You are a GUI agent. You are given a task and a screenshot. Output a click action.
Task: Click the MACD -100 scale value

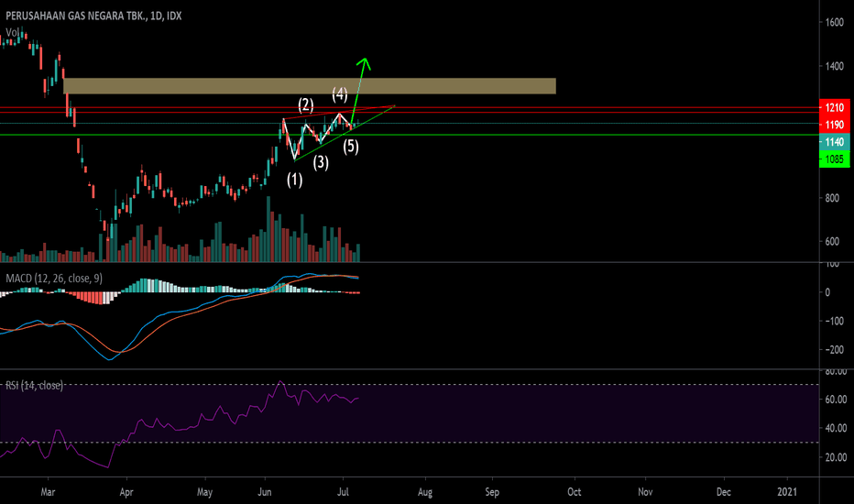[x=834, y=322]
